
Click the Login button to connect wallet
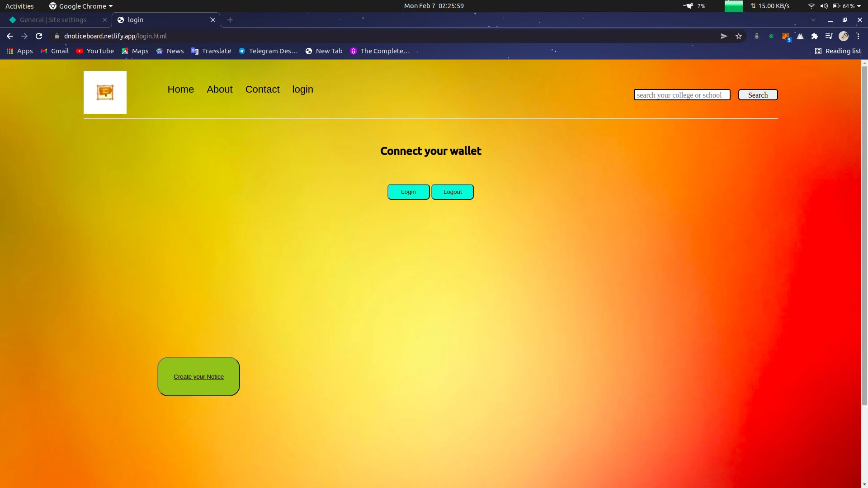tap(408, 191)
